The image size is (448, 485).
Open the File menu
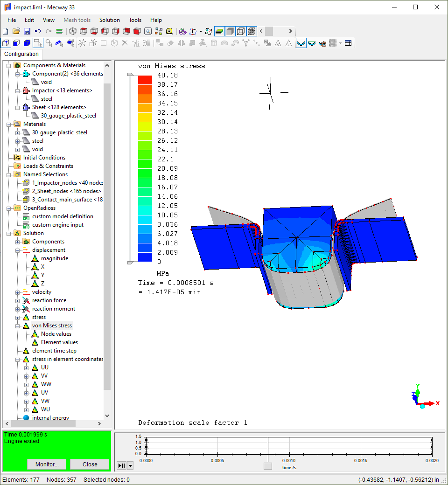(12, 20)
